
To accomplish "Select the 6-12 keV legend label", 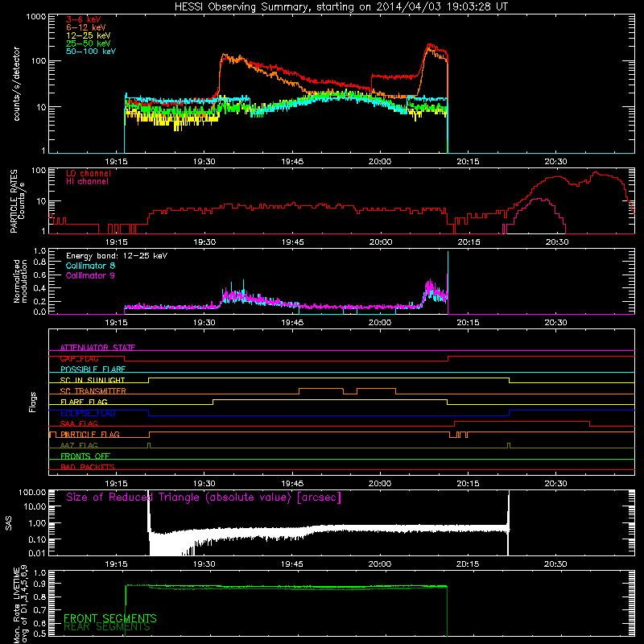I will (x=86, y=27).
